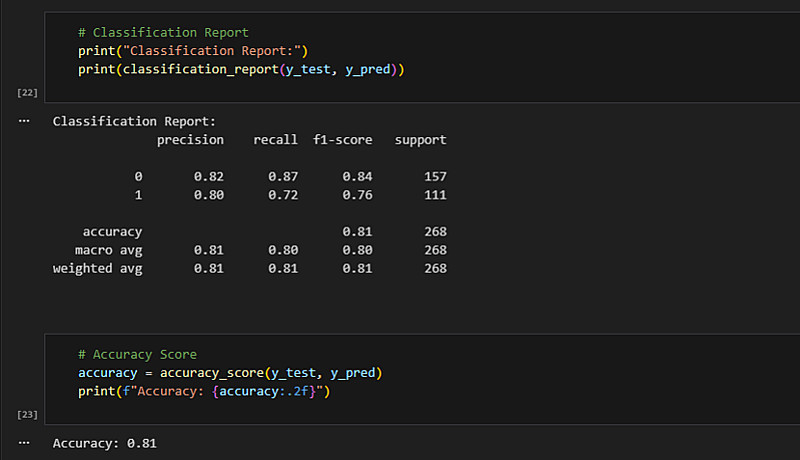800x460 pixels.
Task: Click the f1-score column header in output
Action: tap(343, 140)
